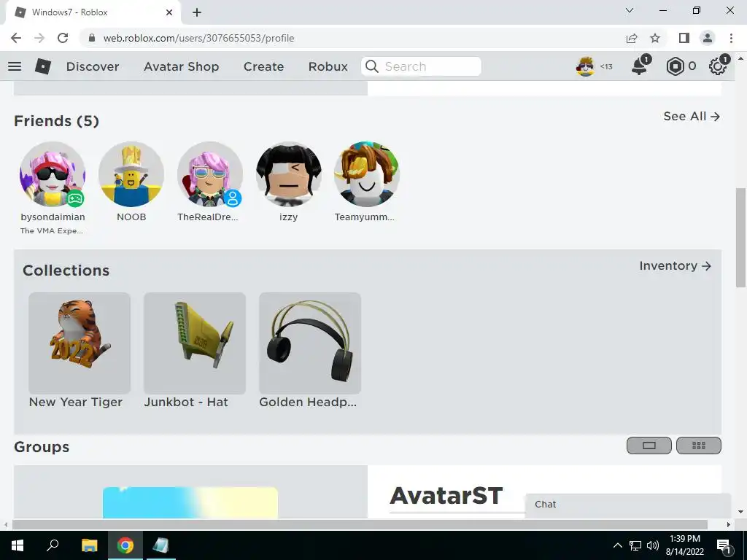Open the Avatar Shop page
Viewport: 747px width, 560px height.
tap(181, 66)
